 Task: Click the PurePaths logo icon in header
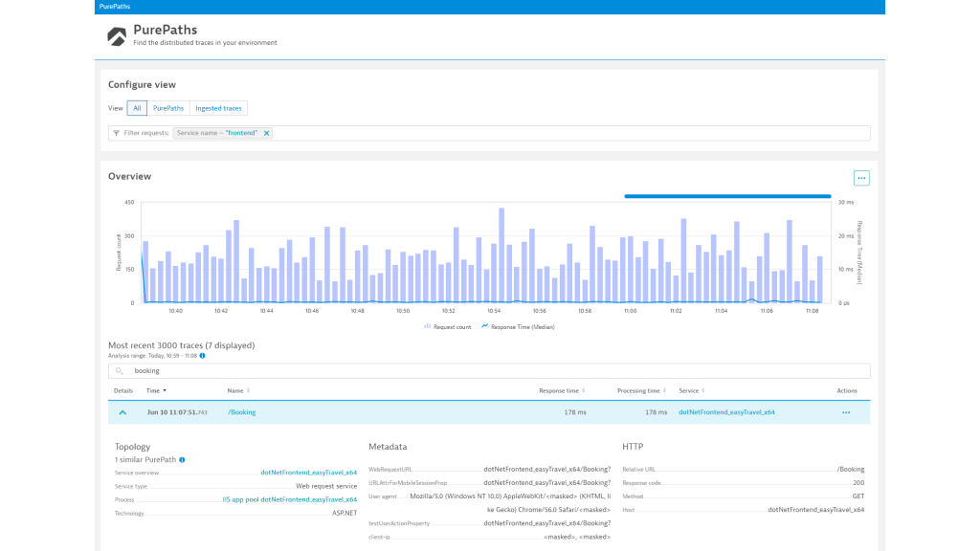pos(117,36)
